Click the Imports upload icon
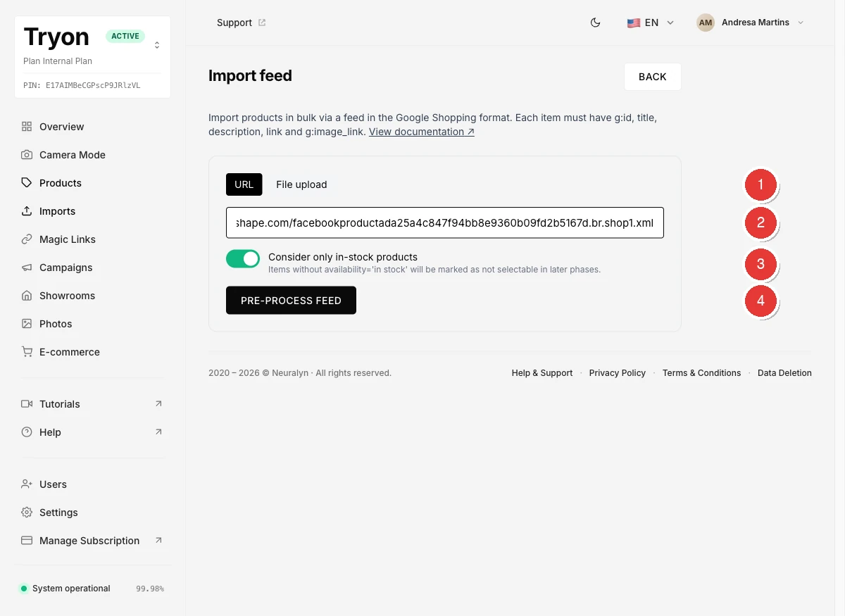Viewport: 845px width, 616px height. tap(27, 211)
